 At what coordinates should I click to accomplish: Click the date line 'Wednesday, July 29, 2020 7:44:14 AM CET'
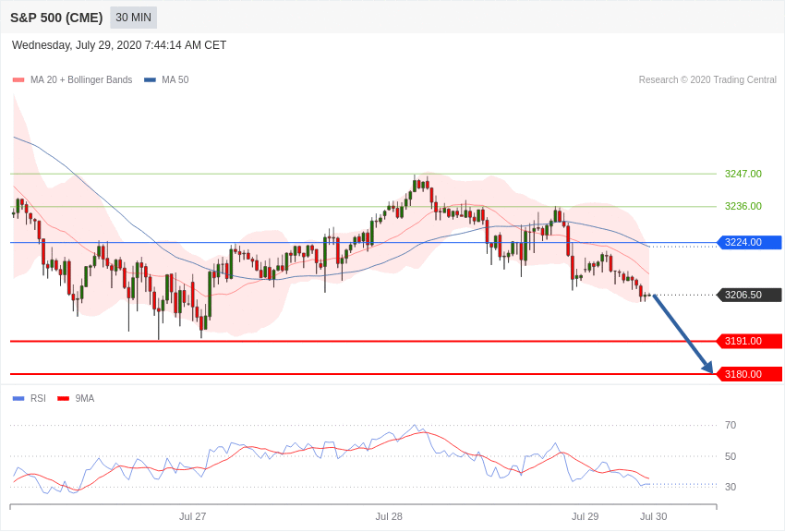point(119,45)
